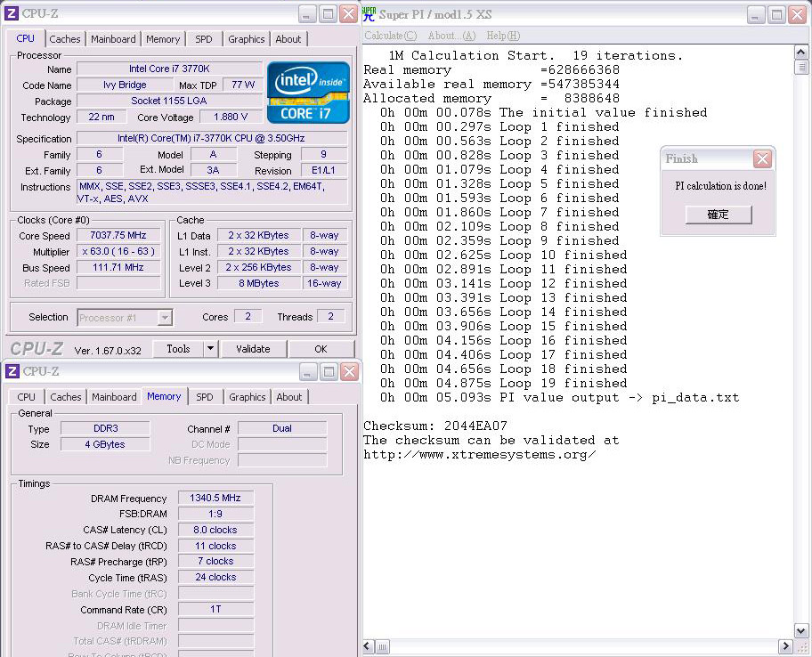Open Graphics tab in top CPU-Z window
812x657 pixels.
click(x=246, y=39)
